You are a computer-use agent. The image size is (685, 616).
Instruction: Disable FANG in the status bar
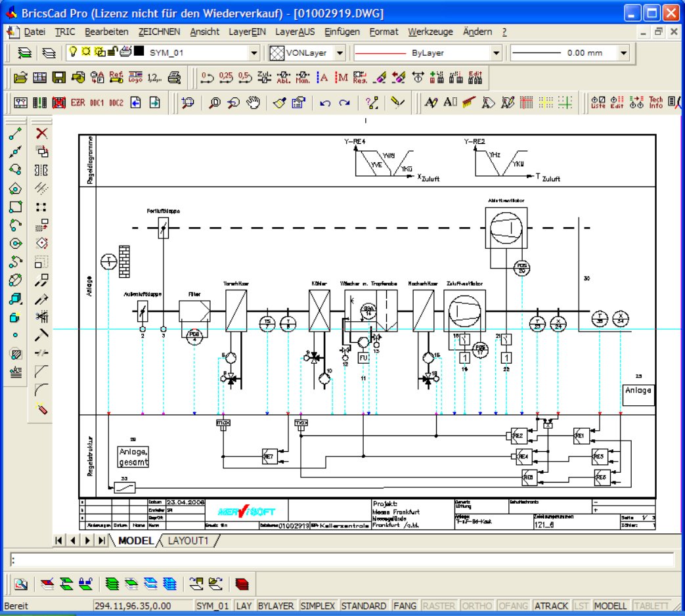point(405,605)
